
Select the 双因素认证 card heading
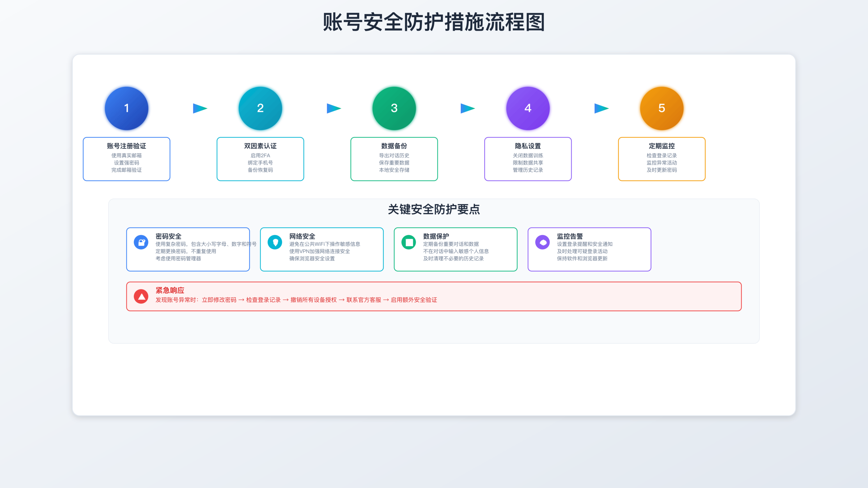pos(260,146)
